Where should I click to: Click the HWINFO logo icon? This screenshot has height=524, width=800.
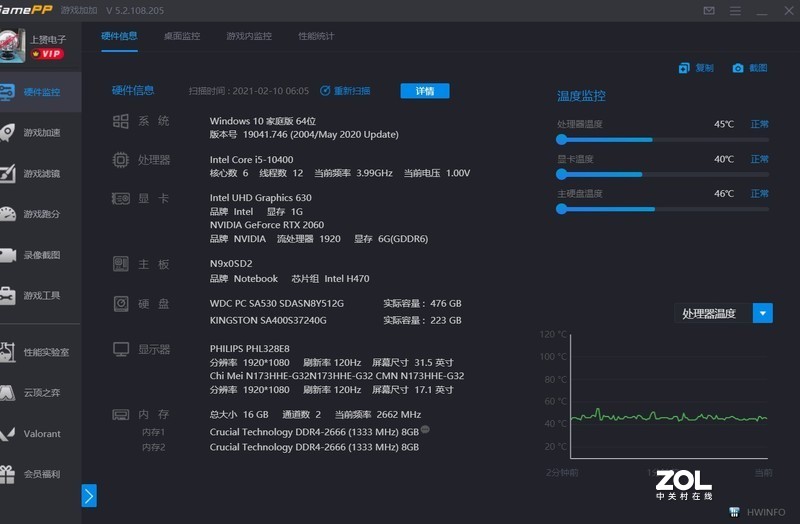point(734,512)
